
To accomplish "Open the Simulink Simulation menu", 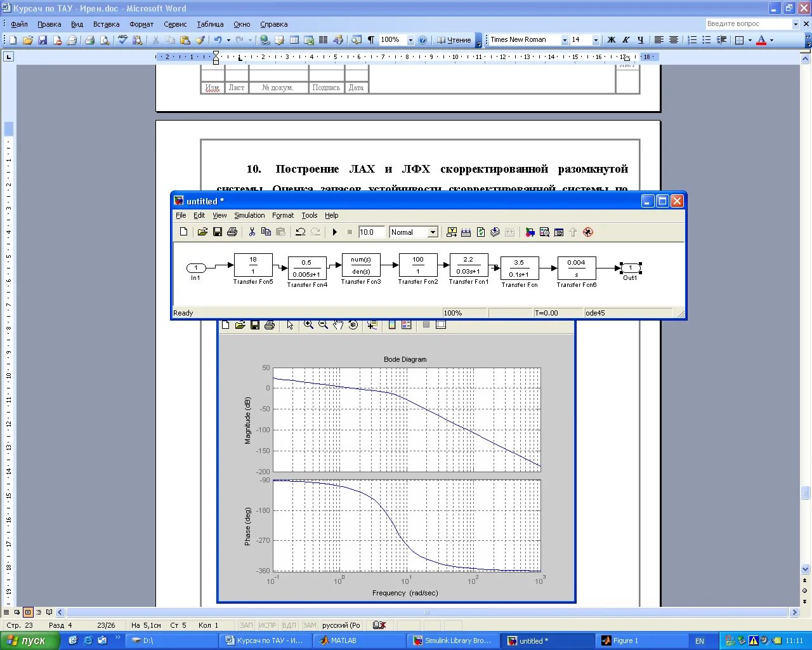I will coord(249,216).
